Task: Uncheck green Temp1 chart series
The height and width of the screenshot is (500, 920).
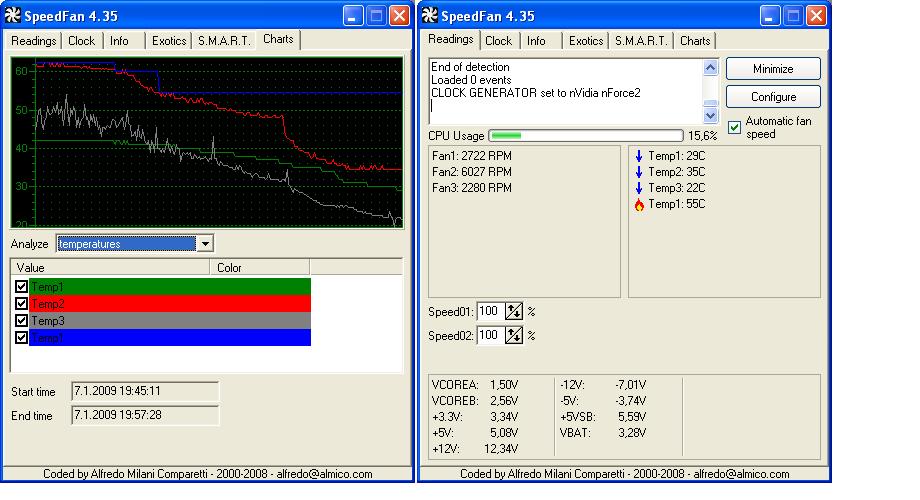Action: coord(21,286)
